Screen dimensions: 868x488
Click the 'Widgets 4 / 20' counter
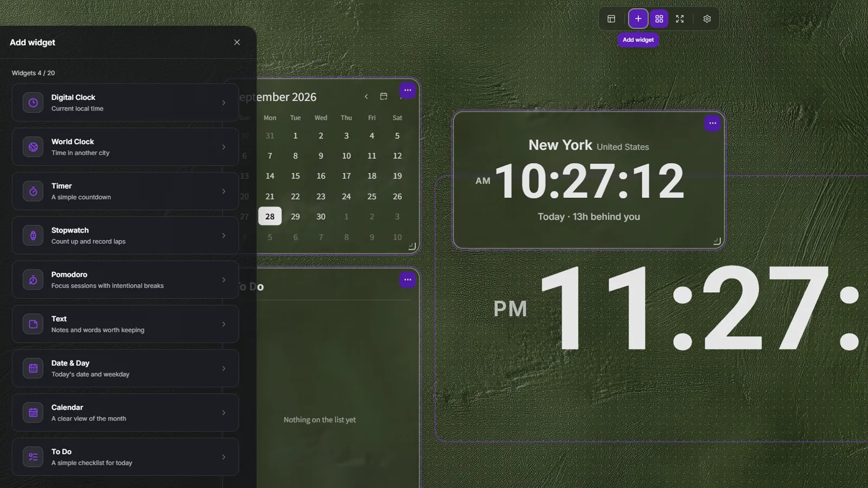[x=33, y=73]
